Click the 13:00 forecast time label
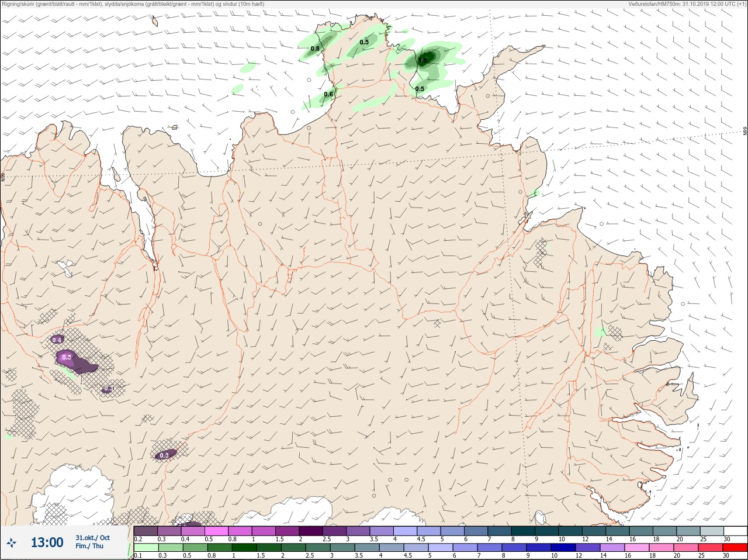Viewport: 748px width, 560px height. tap(47, 542)
